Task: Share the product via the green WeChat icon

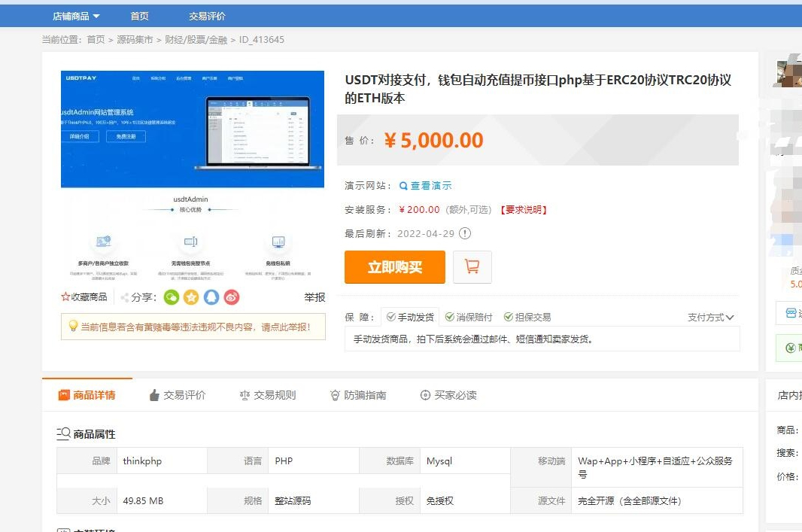Action: point(172,297)
